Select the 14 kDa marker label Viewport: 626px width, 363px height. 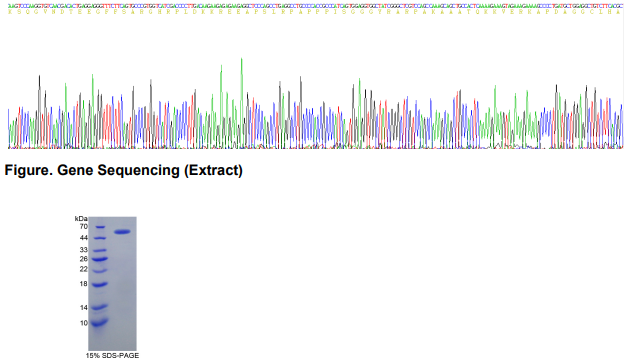[x=83, y=307]
